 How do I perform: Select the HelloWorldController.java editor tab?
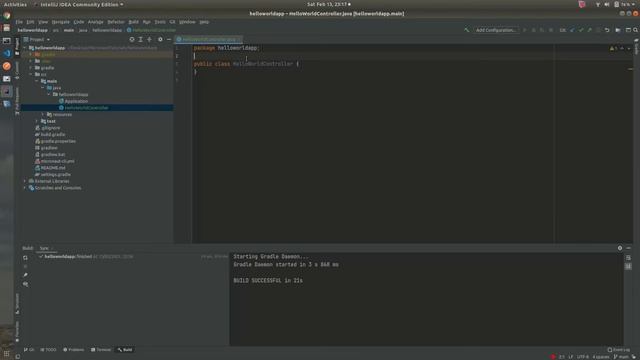(x=209, y=40)
